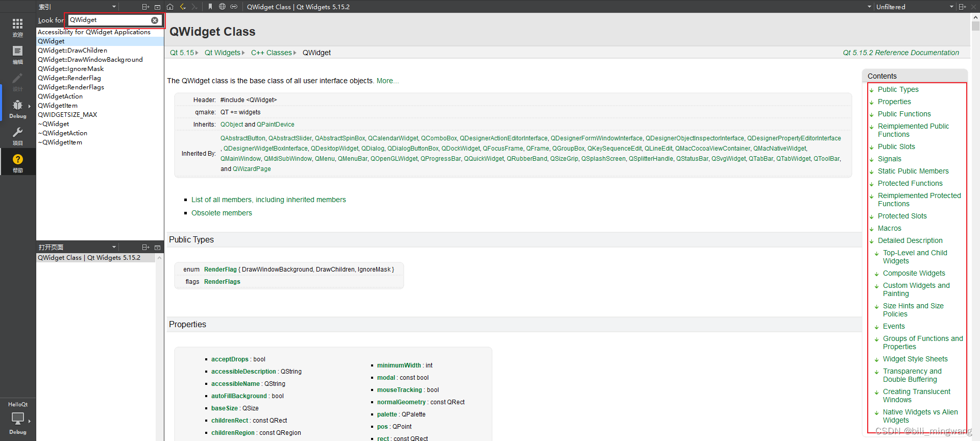Go to the help Home page
Image resolution: width=980 pixels, height=441 pixels.
pos(170,7)
